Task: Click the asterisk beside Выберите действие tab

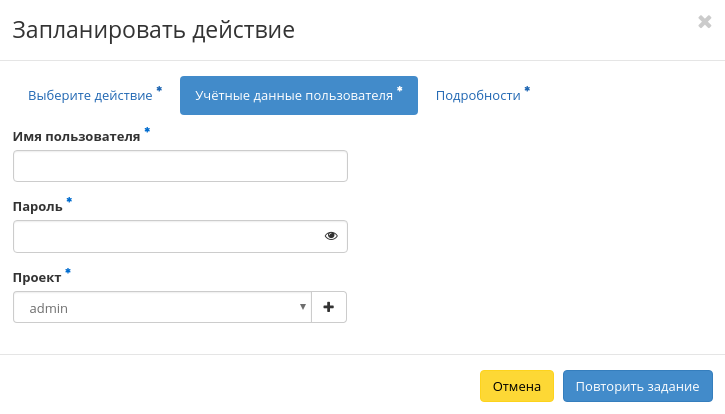Action: pyautogui.click(x=158, y=90)
